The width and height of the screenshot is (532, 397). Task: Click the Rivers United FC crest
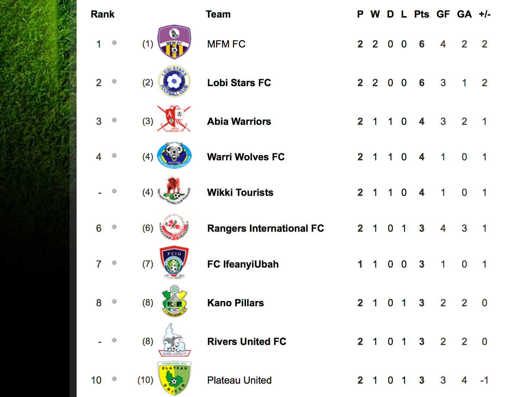point(174,340)
